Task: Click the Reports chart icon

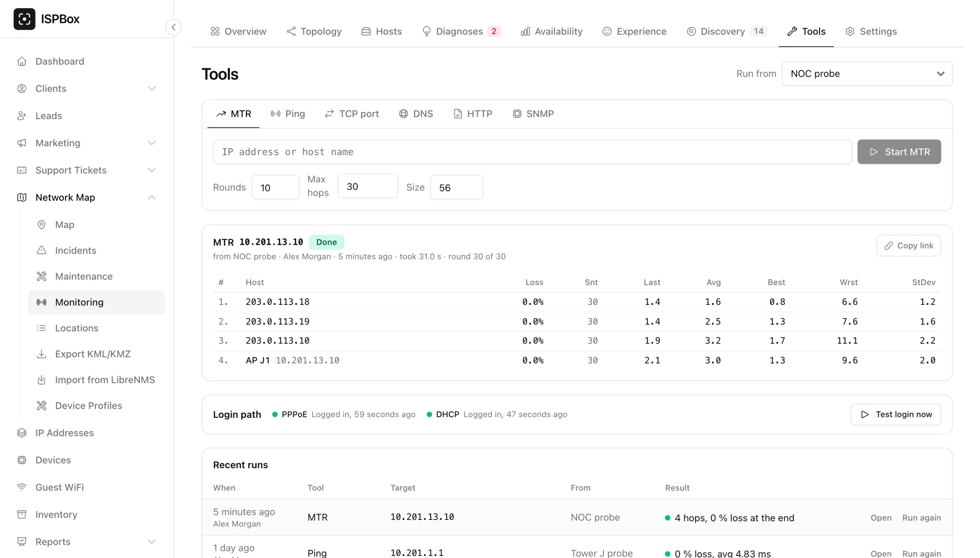Action: tap(22, 542)
